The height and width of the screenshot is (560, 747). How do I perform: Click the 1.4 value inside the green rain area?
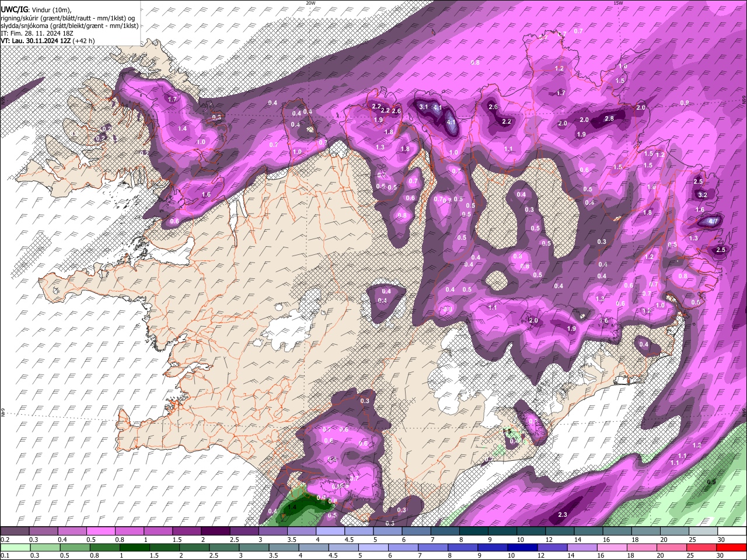pos(292,508)
